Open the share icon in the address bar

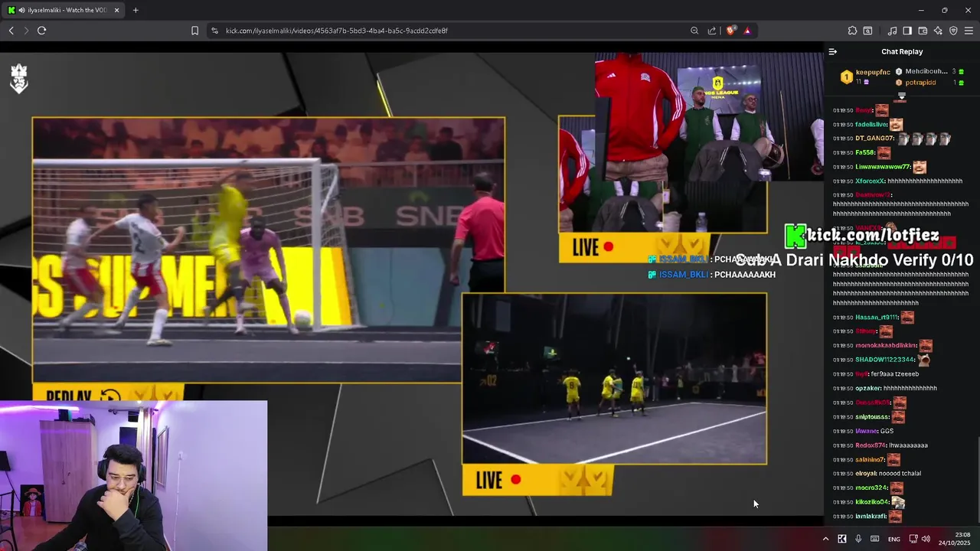pos(712,31)
